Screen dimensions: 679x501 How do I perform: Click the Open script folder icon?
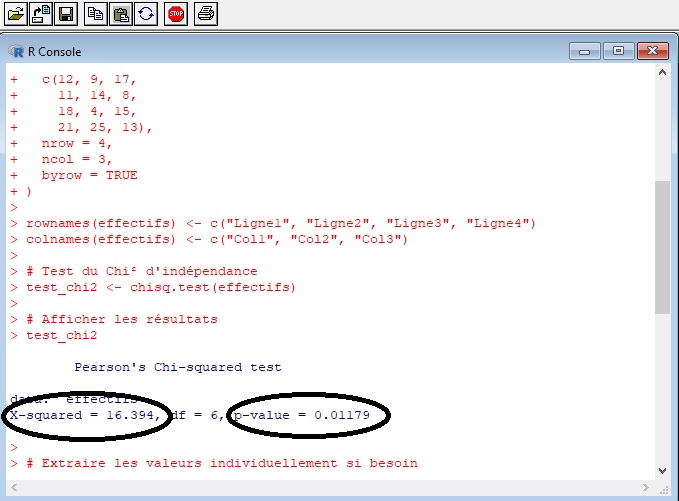(18, 14)
